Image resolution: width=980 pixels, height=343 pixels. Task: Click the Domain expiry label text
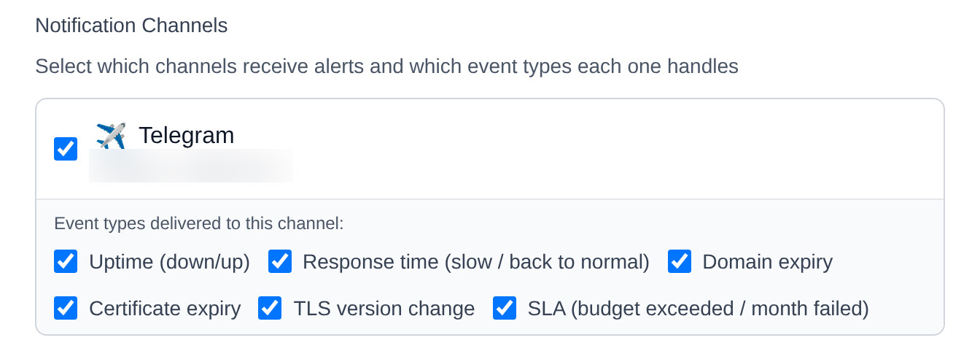[768, 262]
